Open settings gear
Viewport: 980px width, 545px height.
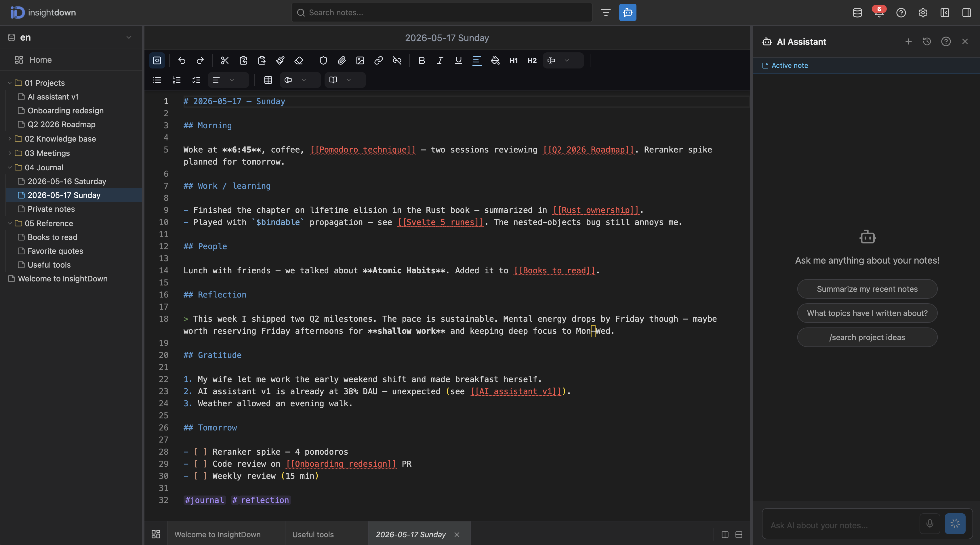click(x=923, y=13)
